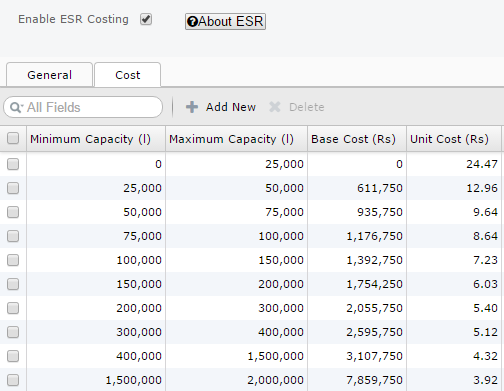
Task: Click the Add New button
Action: (x=221, y=107)
